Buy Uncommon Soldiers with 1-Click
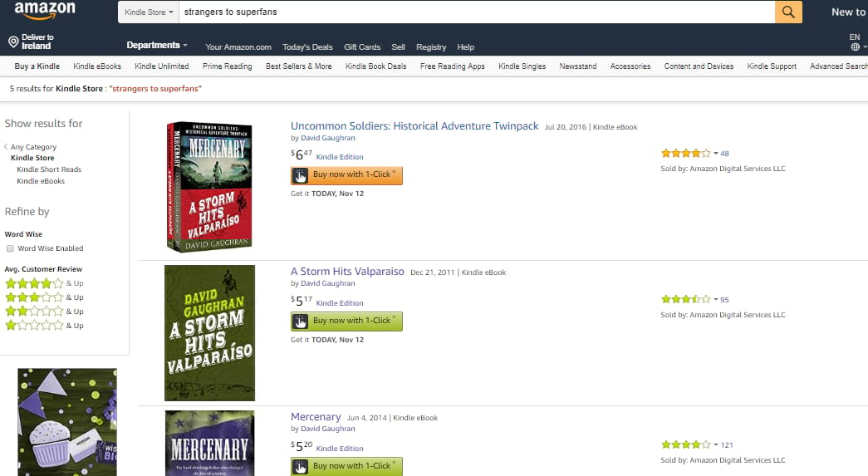The height and width of the screenshot is (476, 868). click(x=346, y=175)
